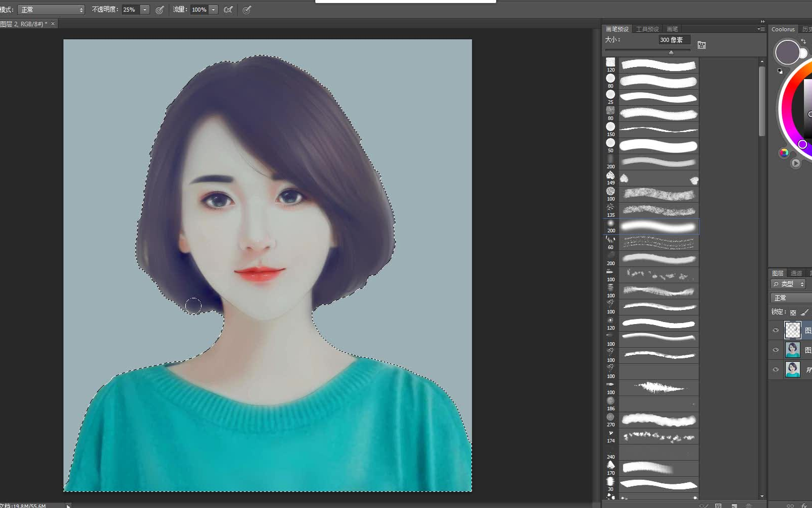
Task: Hide the top layer with the eye toggle
Action: point(776,330)
